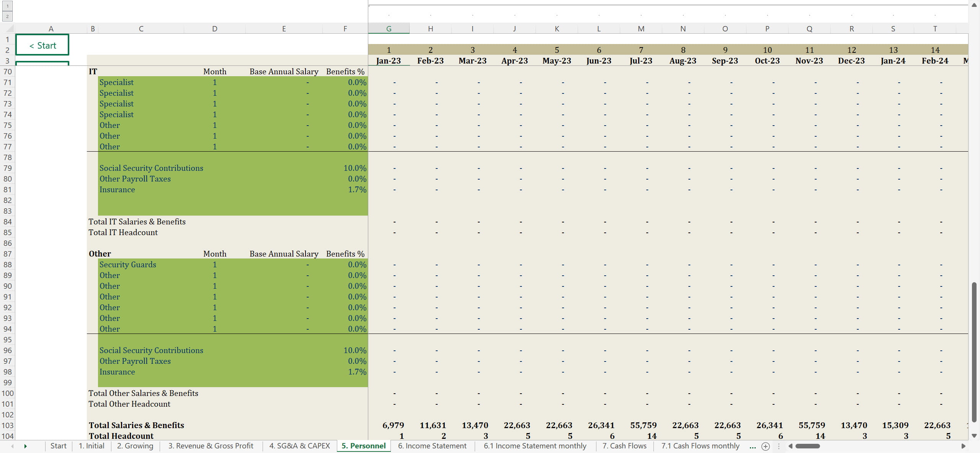Image resolution: width=980 pixels, height=453 pixels.
Task: Show hidden sheet tabs via ellipsis
Action: click(x=752, y=446)
